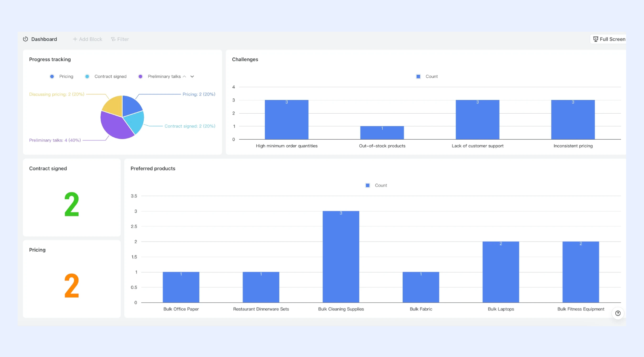Click the green Contract signed number
The height and width of the screenshot is (357, 644).
pyautogui.click(x=72, y=204)
